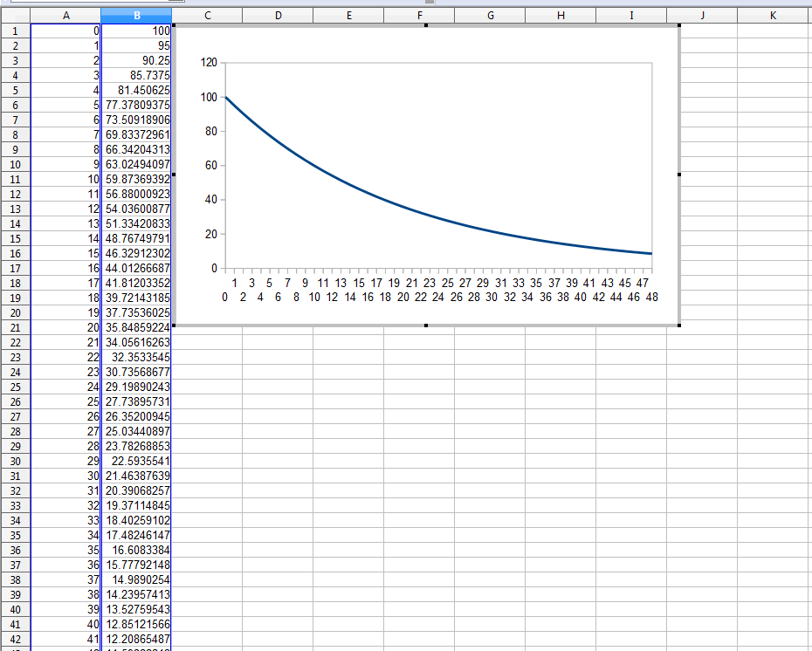The height and width of the screenshot is (651, 812).
Task: Click cell B5 showing 81.450625
Action: pyautogui.click(x=136, y=90)
